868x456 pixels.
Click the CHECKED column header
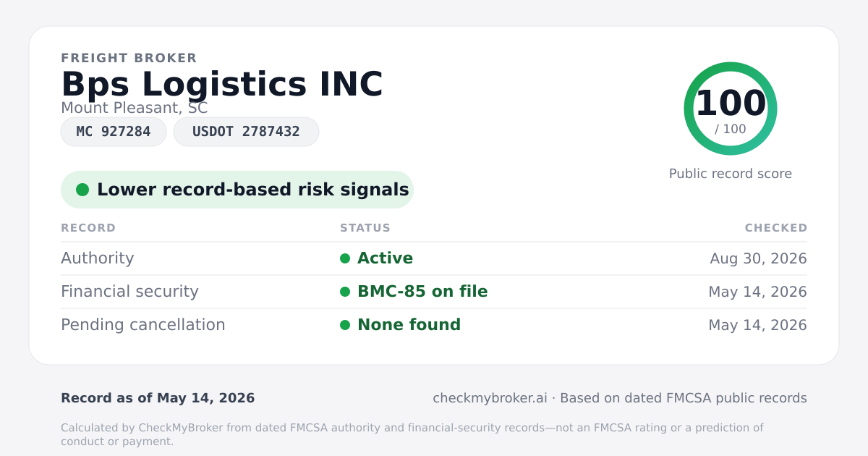coord(776,228)
